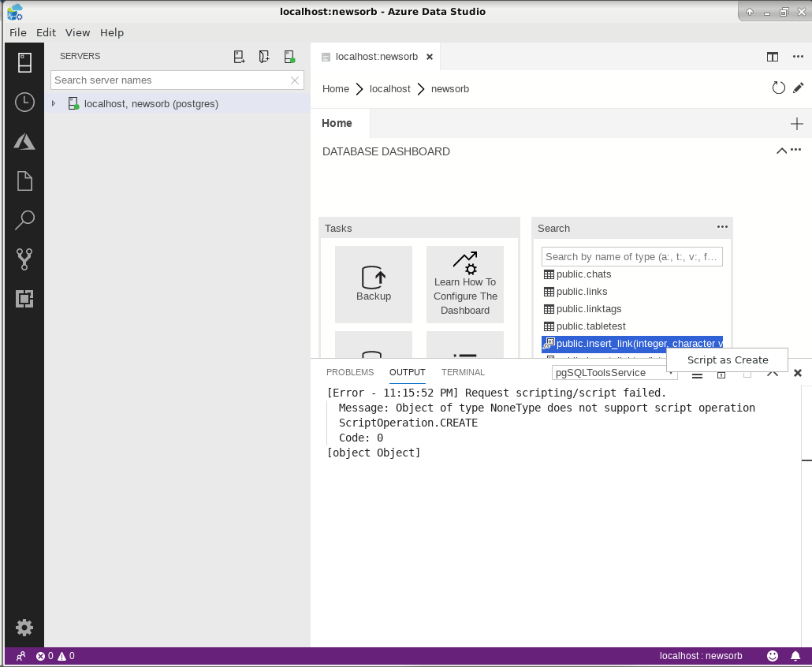Choose Script as Create from the context menu
This screenshot has height=667, width=812.
pyautogui.click(x=726, y=360)
